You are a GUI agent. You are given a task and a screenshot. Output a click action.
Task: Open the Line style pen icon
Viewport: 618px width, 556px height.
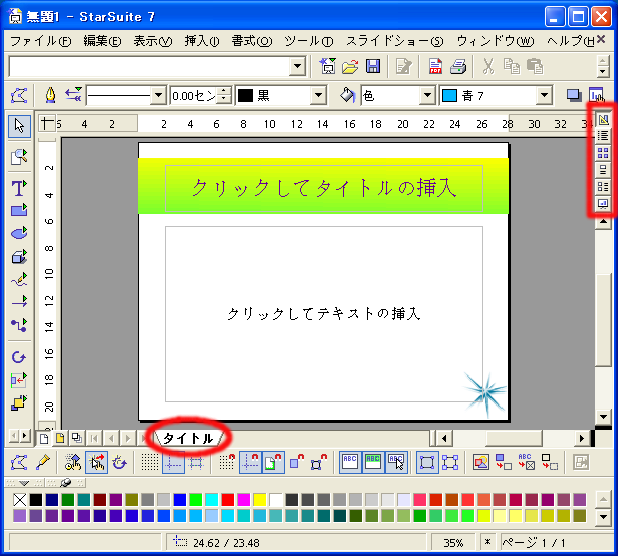(x=50, y=95)
